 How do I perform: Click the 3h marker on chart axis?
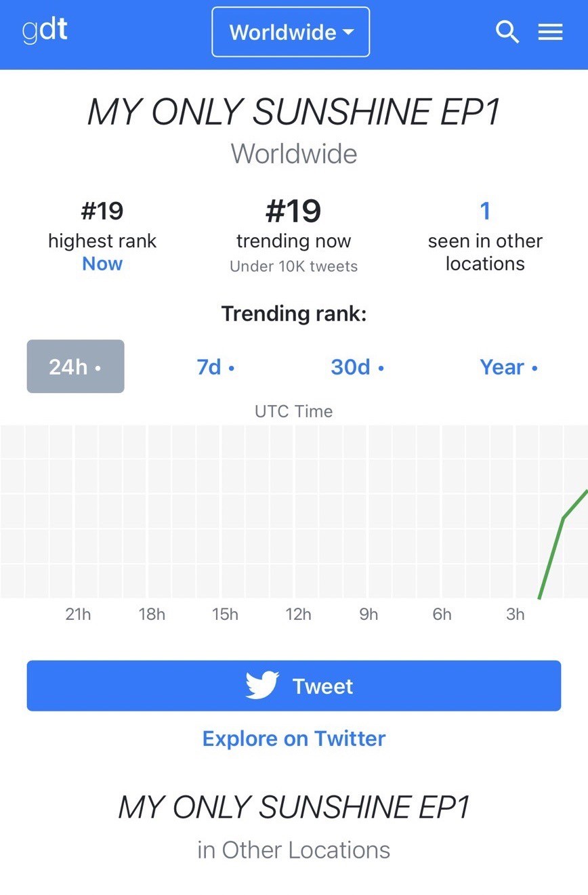516,614
